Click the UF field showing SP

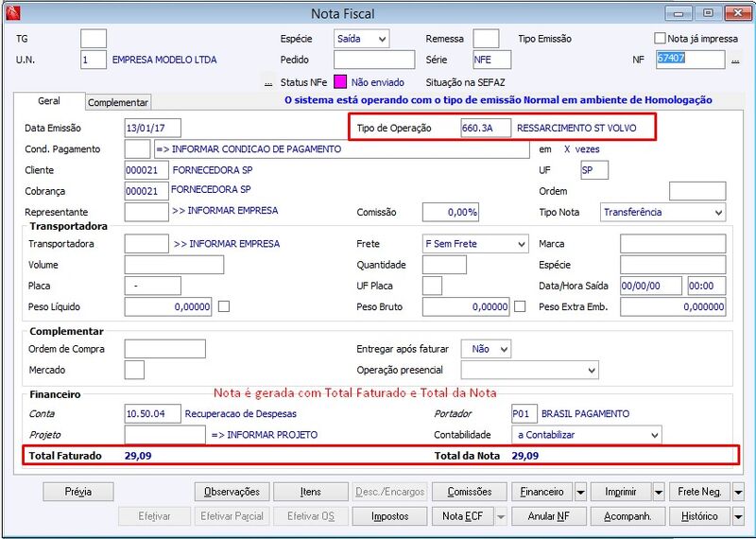coord(594,170)
